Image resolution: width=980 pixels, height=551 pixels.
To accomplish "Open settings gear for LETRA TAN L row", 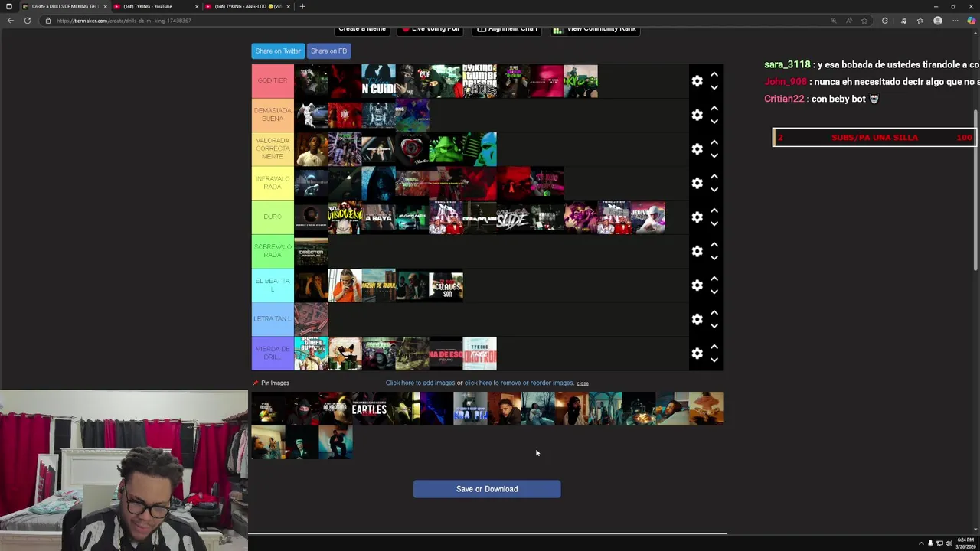I will [x=697, y=319].
